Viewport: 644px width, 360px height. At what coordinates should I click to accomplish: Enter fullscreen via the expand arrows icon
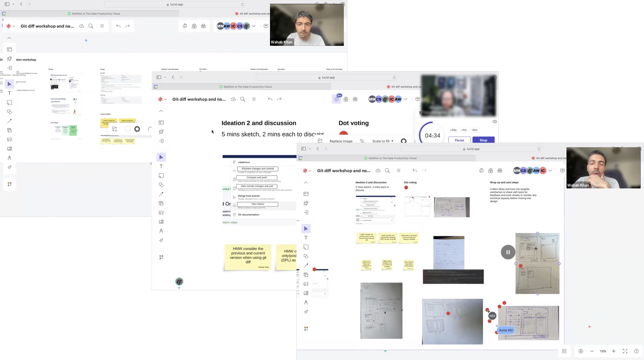(x=625, y=351)
